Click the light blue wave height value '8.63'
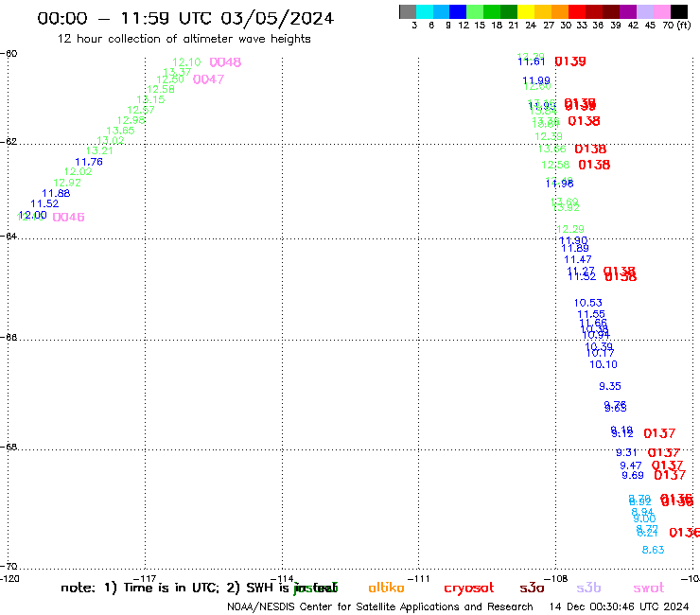This screenshot has height=615, width=700. pyautogui.click(x=653, y=550)
